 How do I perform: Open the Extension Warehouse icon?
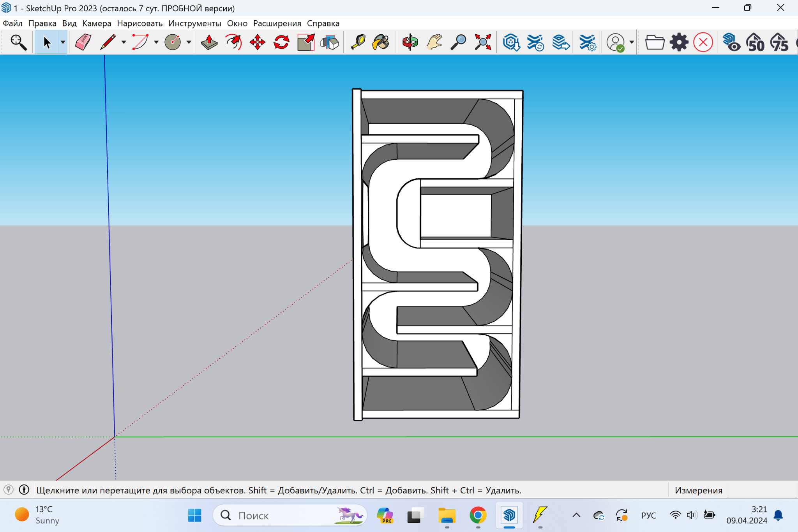click(x=535, y=42)
